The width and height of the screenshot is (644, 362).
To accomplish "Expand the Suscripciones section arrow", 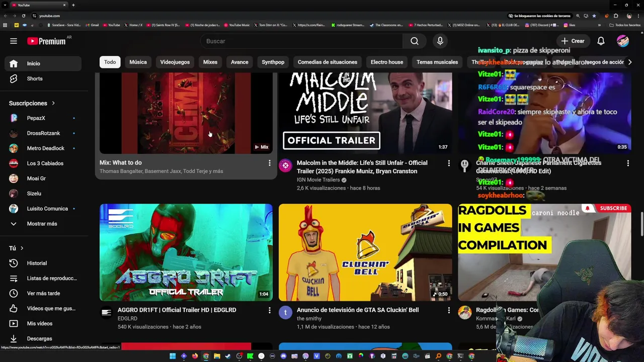I will pyautogui.click(x=53, y=103).
